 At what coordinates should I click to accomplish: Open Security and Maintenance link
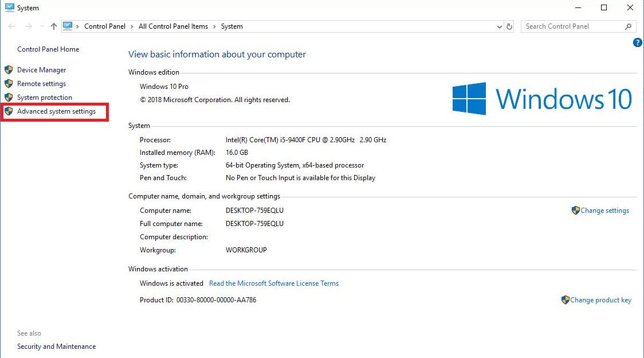coord(56,347)
